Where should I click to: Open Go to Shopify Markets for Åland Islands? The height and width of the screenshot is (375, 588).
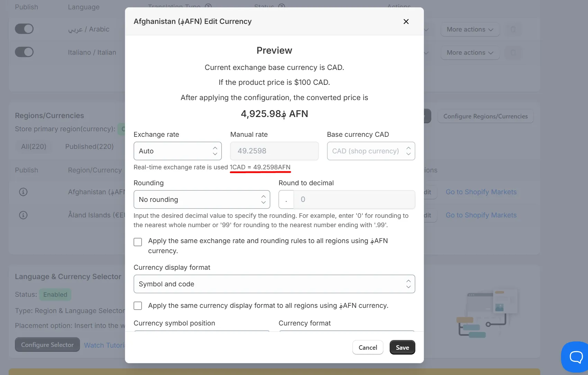[x=481, y=215]
